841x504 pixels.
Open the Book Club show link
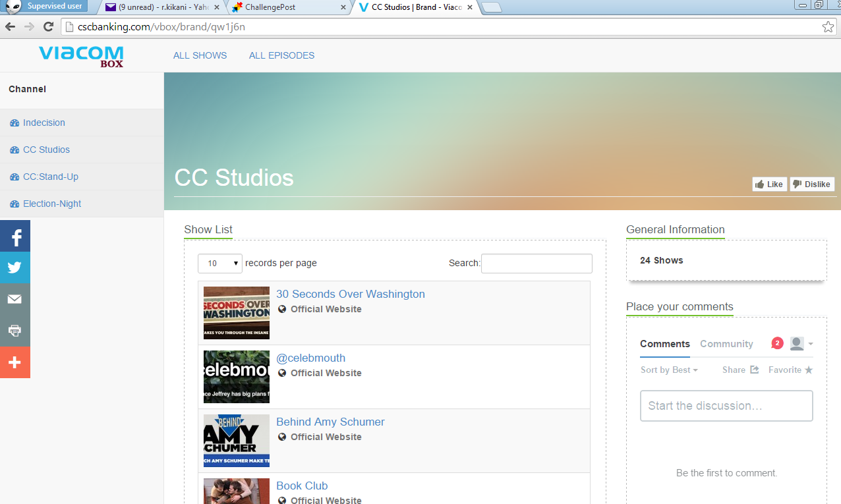tap(302, 486)
